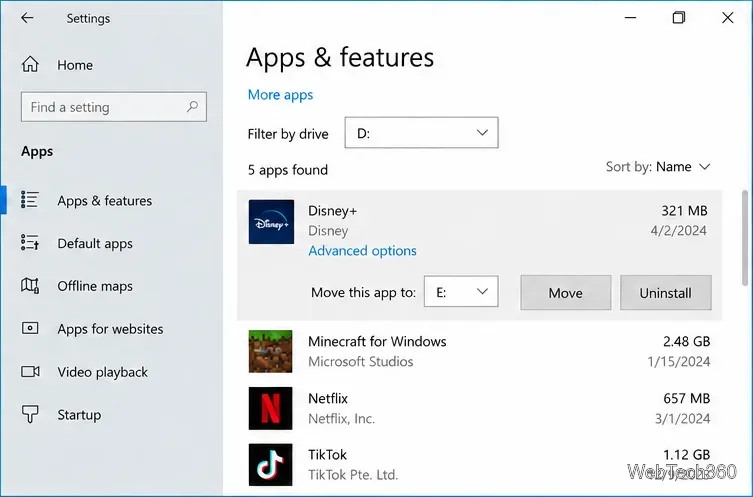Click the Netflix, Inc. publisher text
753x497 pixels.
pos(341,419)
